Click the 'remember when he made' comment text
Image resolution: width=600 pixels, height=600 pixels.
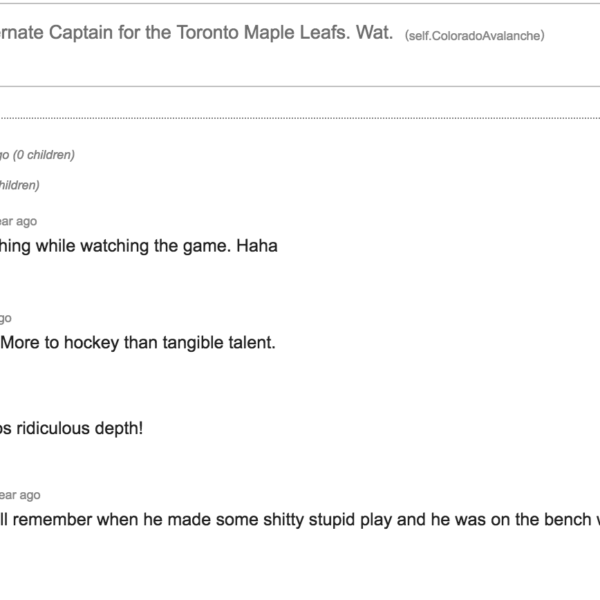pos(150,520)
